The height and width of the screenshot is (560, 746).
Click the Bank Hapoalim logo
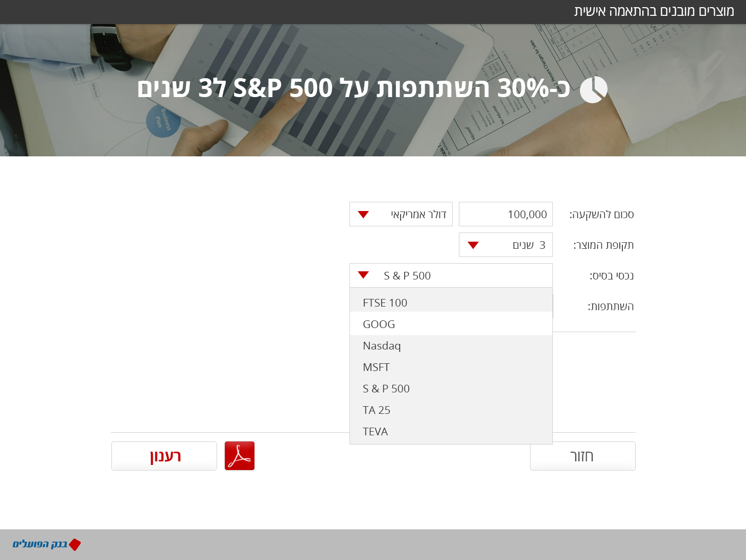[46, 544]
